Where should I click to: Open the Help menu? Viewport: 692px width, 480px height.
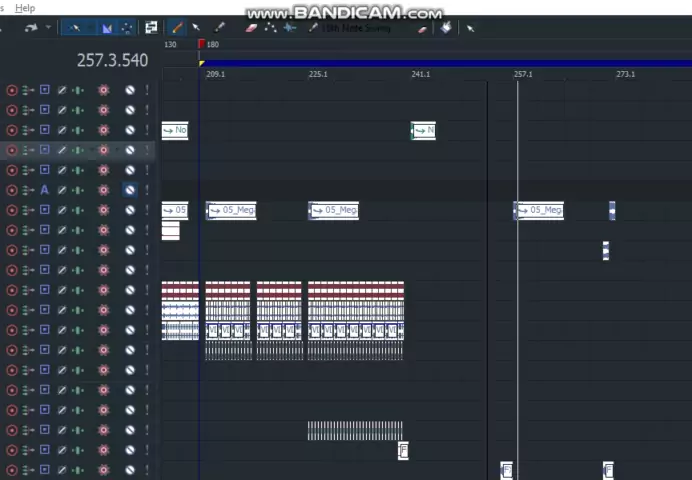[25, 8]
